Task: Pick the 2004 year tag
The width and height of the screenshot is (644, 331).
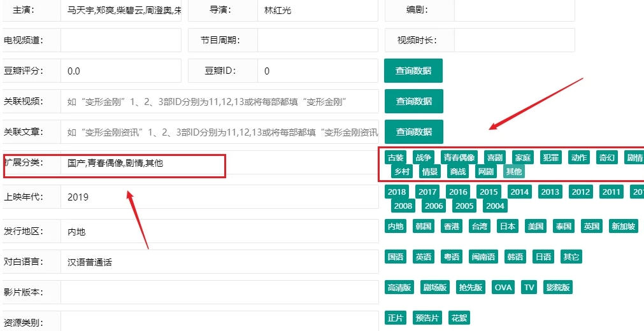Action: tap(495, 206)
